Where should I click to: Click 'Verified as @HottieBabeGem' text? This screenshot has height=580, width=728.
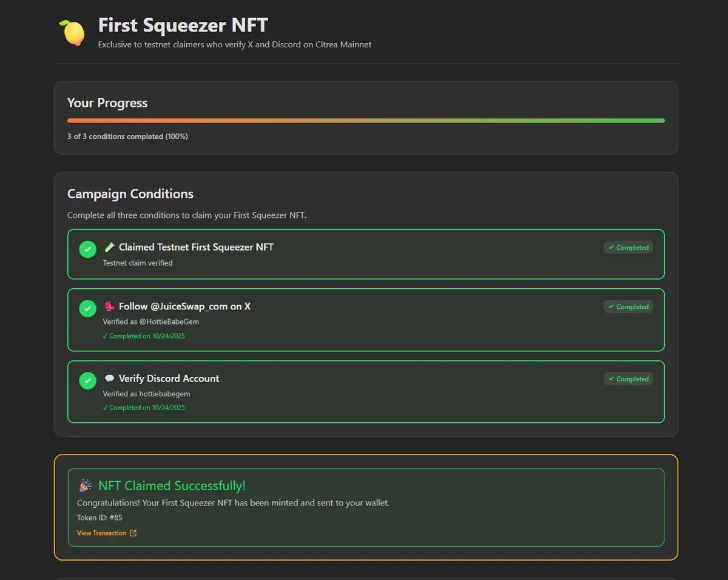coord(151,322)
